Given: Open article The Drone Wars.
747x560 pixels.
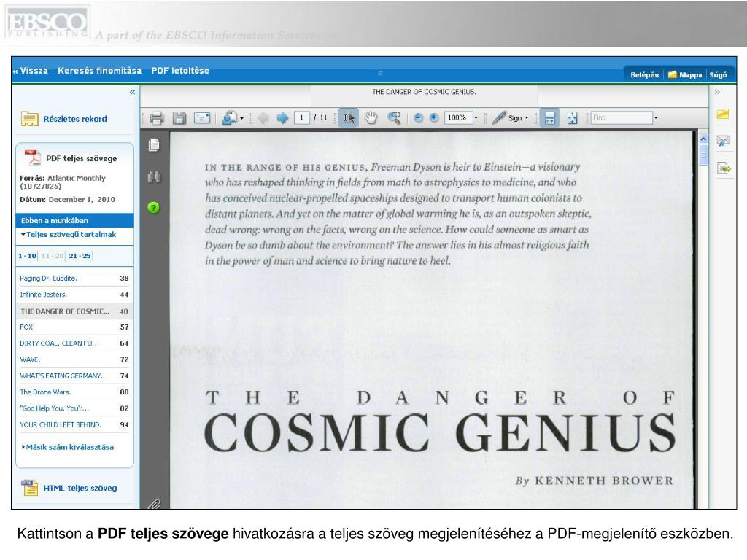Looking at the screenshot, I should point(45,392).
